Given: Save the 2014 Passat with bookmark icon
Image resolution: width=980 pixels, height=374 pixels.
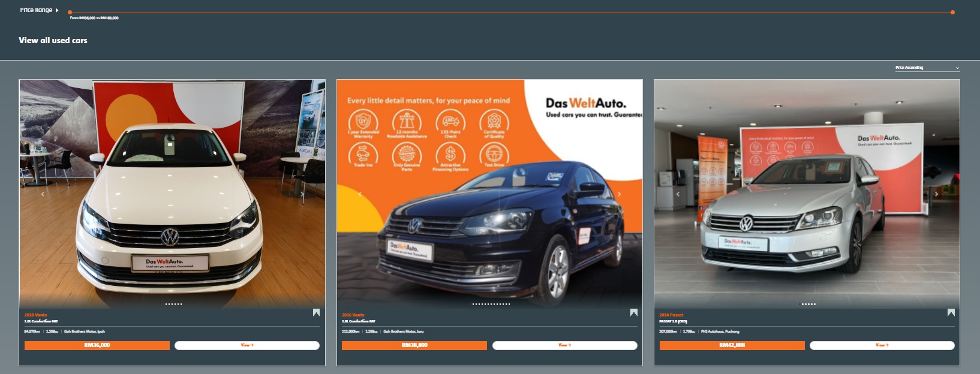Looking at the screenshot, I should pos(951,312).
